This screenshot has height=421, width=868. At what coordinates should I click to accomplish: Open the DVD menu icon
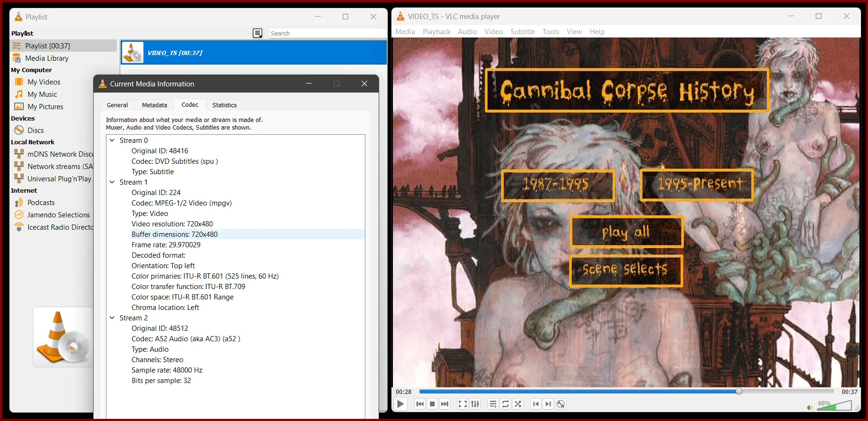click(x=561, y=404)
